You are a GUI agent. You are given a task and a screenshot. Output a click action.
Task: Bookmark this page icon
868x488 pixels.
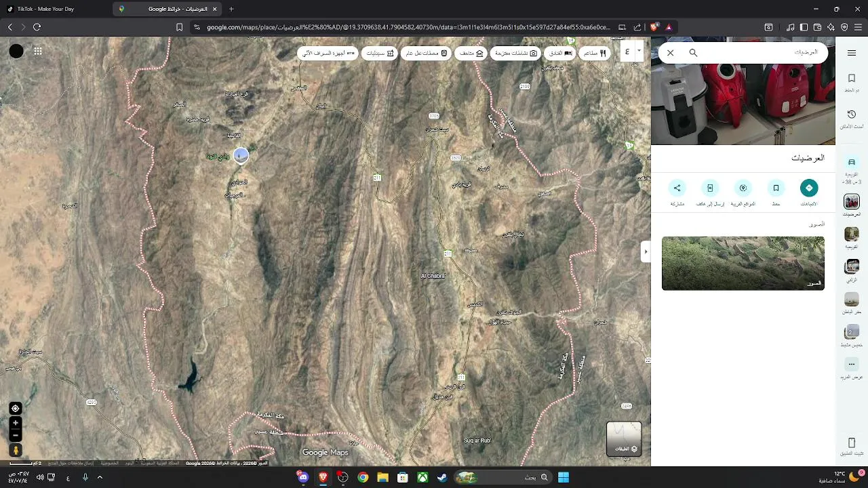[179, 27]
